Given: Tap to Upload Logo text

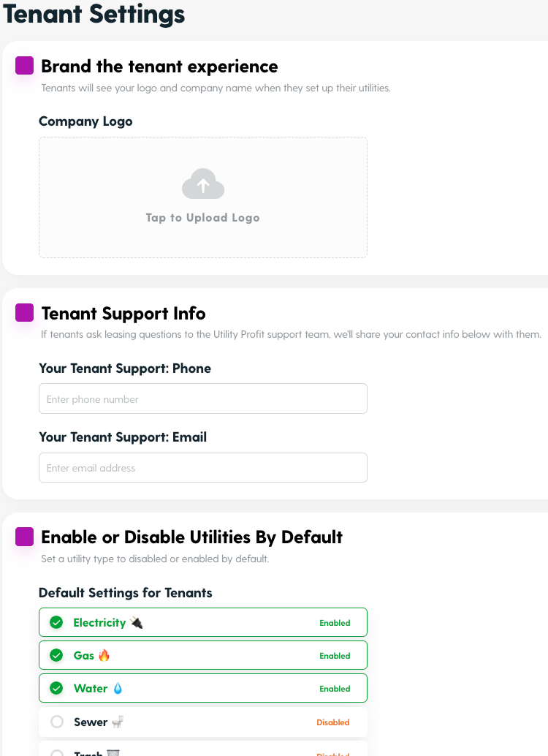Looking at the screenshot, I should 203,218.
